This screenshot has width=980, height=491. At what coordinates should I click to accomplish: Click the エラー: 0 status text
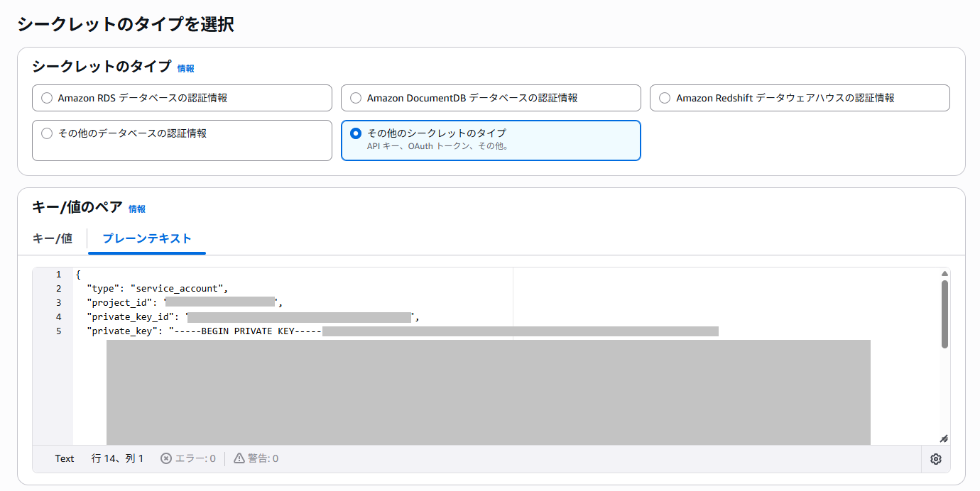coord(195,459)
